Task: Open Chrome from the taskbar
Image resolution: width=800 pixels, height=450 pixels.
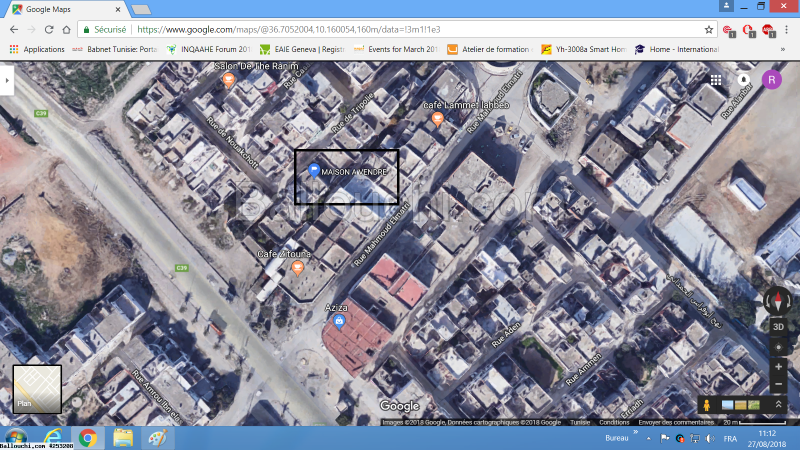Action: tap(88, 438)
